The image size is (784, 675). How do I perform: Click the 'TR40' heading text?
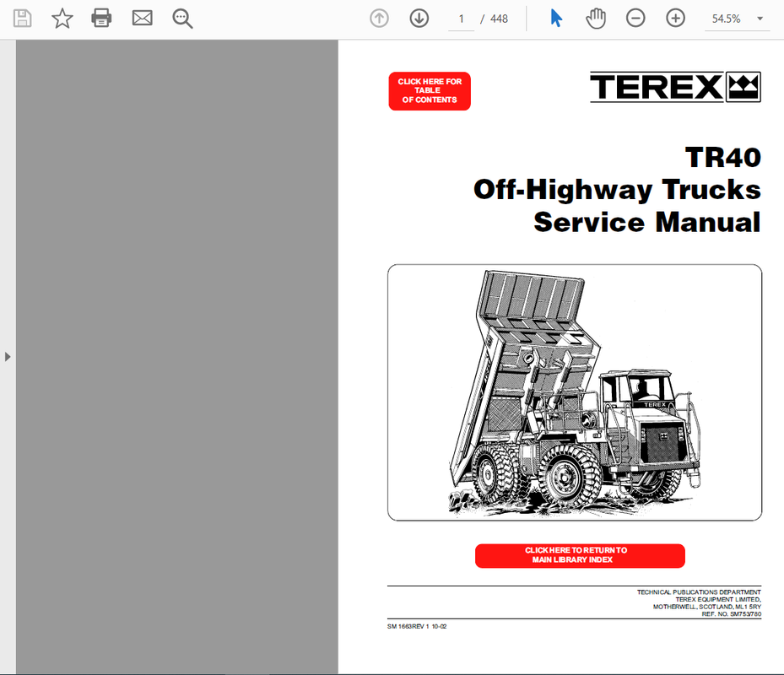coord(723,158)
